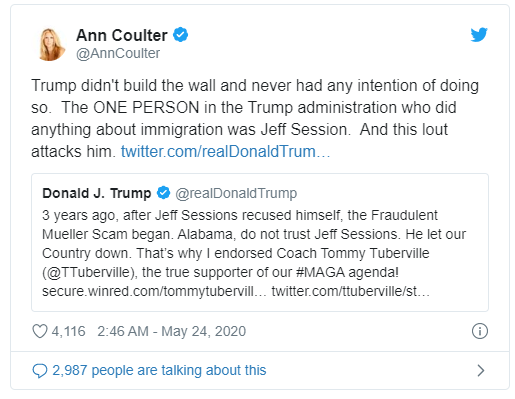This screenshot has width=515, height=399.
Task: Click the @realDonaldTrump handle
Action: (x=236, y=193)
